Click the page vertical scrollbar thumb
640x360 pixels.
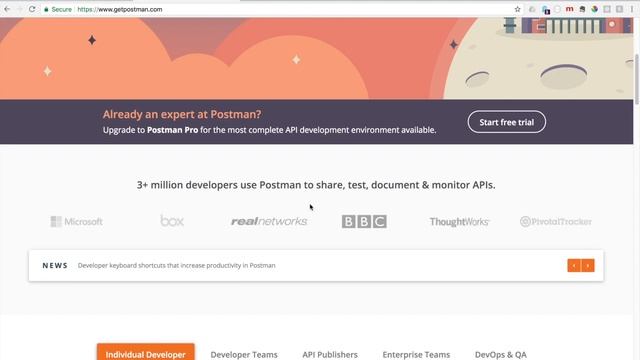pos(637,80)
